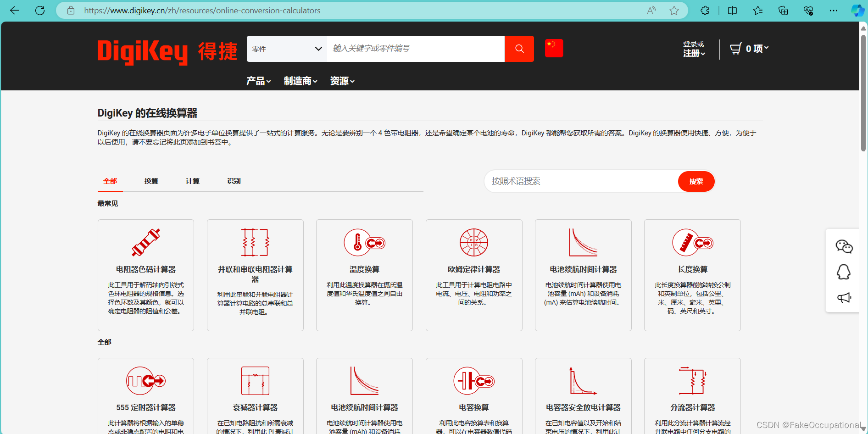The height and width of the screenshot is (434, 868).
Task: Switch to the 计算 tab
Action: (193, 181)
